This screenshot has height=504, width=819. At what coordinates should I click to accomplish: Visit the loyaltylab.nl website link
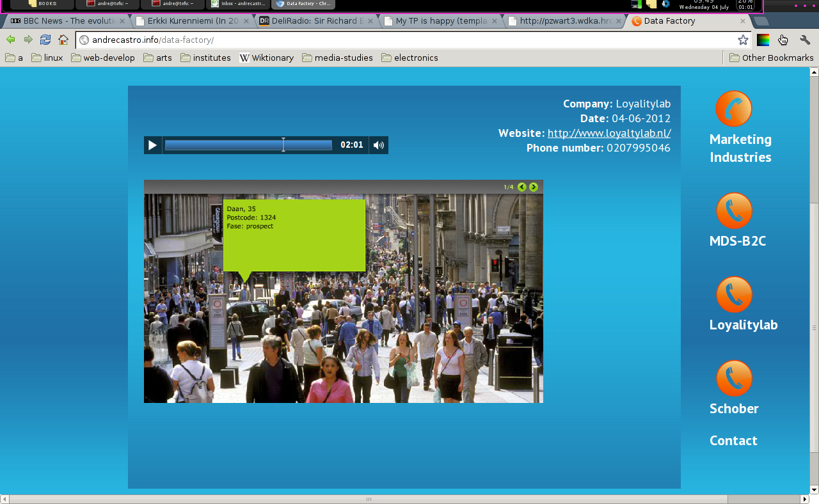click(609, 133)
